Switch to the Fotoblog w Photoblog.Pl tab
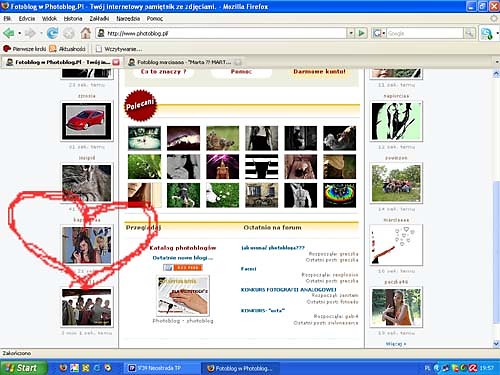The image size is (500, 375). 62,62
